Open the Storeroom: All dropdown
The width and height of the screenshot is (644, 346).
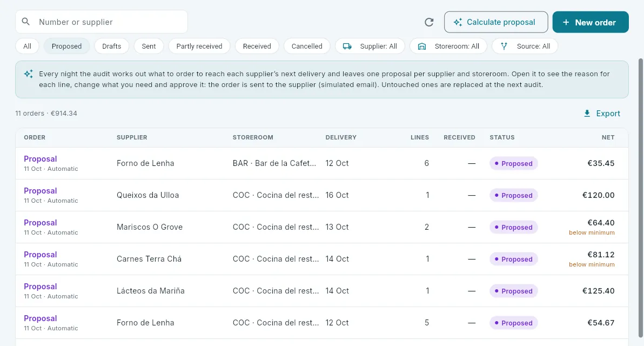click(x=448, y=46)
